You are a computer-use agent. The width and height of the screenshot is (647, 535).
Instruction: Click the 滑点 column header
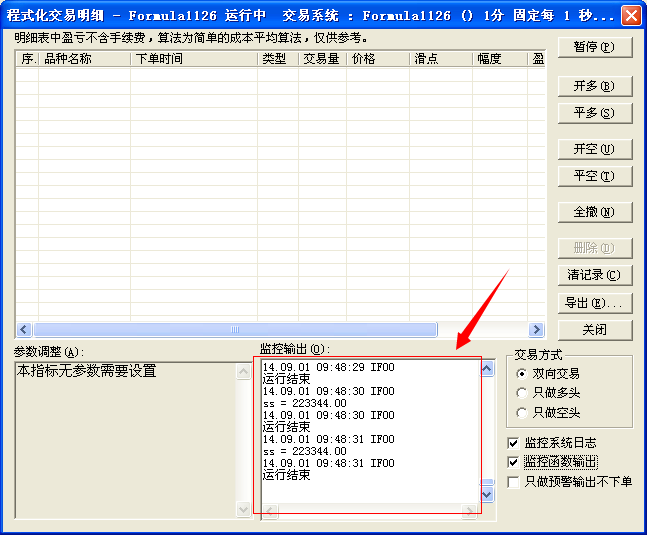441,59
